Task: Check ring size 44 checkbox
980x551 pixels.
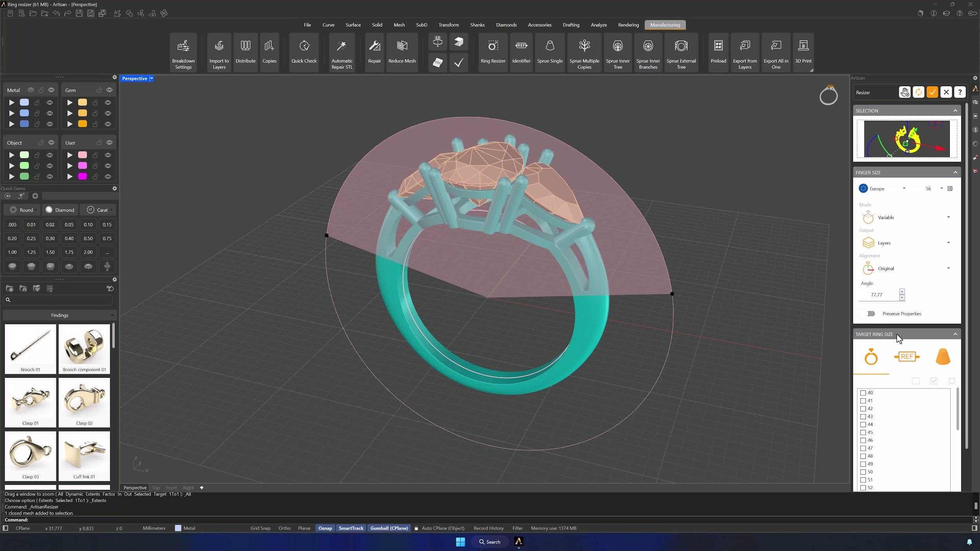Action: click(x=863, y=424)
